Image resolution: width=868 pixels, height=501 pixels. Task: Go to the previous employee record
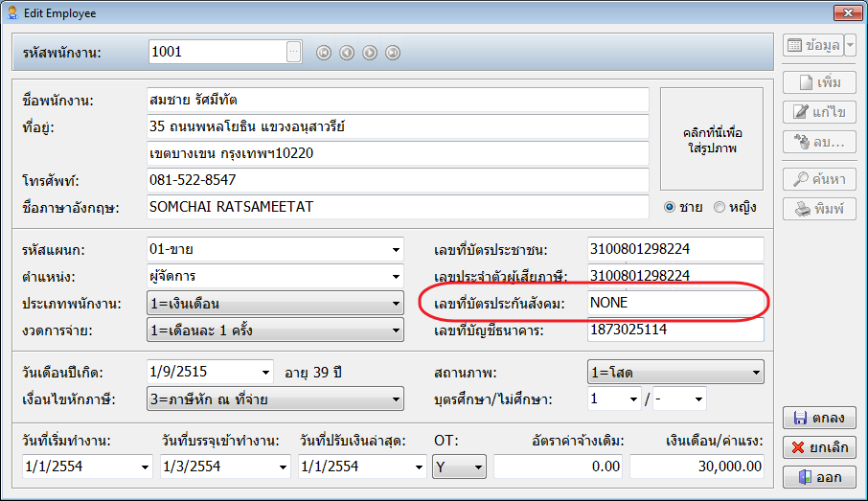pyautogui.click(x=347, y=53)
